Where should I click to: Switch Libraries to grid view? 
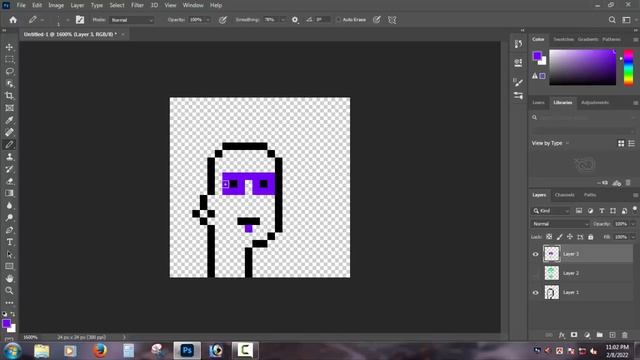click(621, 143)
